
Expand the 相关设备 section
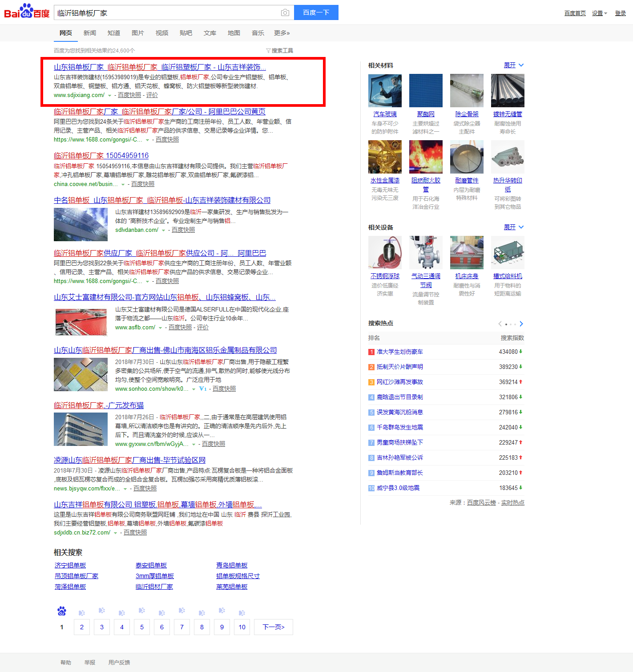513,227
